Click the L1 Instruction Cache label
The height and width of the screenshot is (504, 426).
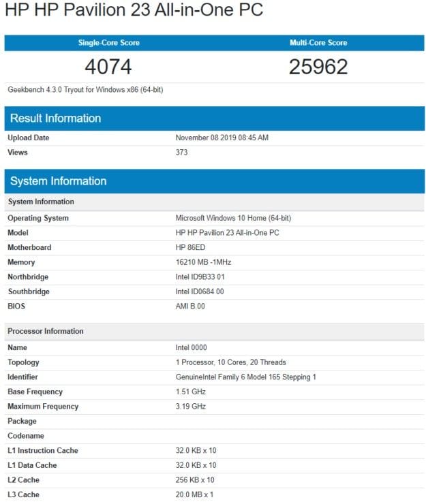pos(43,451)
